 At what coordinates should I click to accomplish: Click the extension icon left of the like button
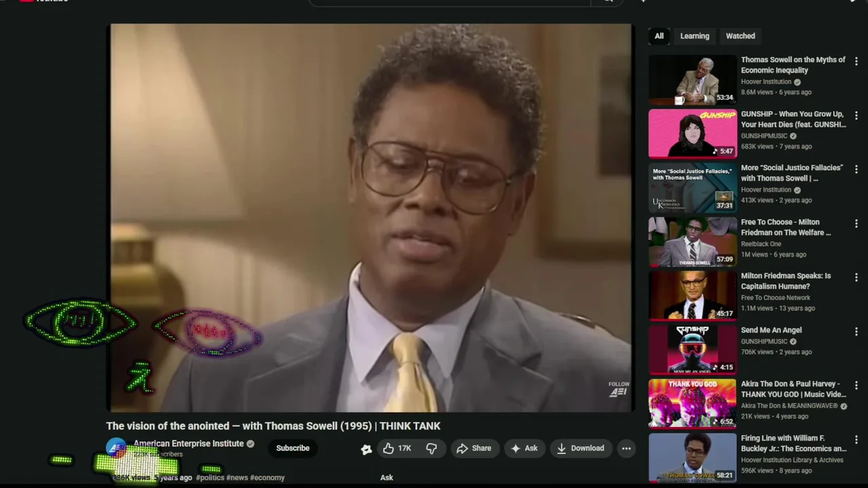(x=366, y=449)
